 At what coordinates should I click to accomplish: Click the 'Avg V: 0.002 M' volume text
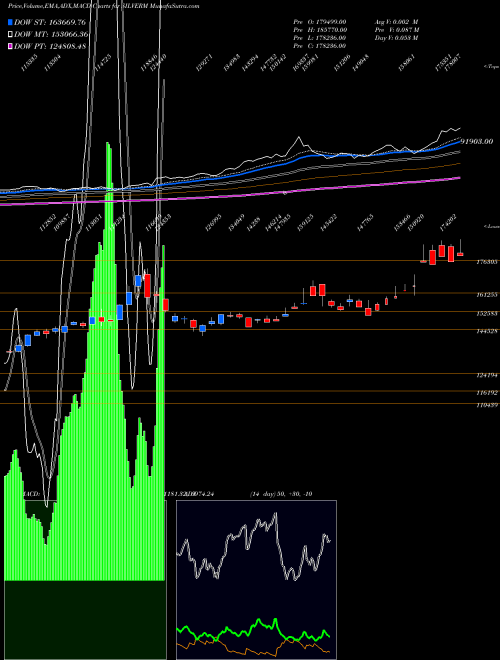pyautogui.click(x=396, y=22)
